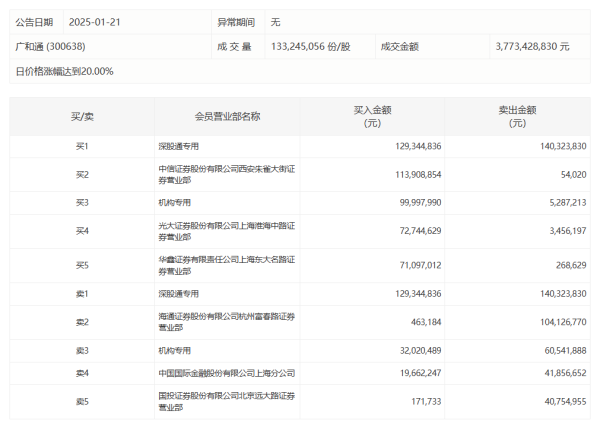Select the stock name 广和通 (300638)
This screenshot has height=430, width=600.
(x=50, y=47)
